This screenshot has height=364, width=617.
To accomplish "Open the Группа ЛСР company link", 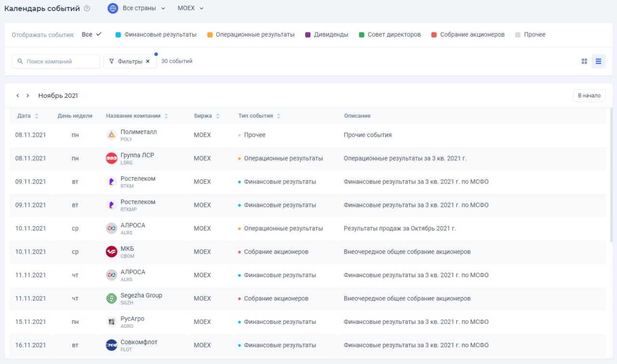I will tap(137, 155).
